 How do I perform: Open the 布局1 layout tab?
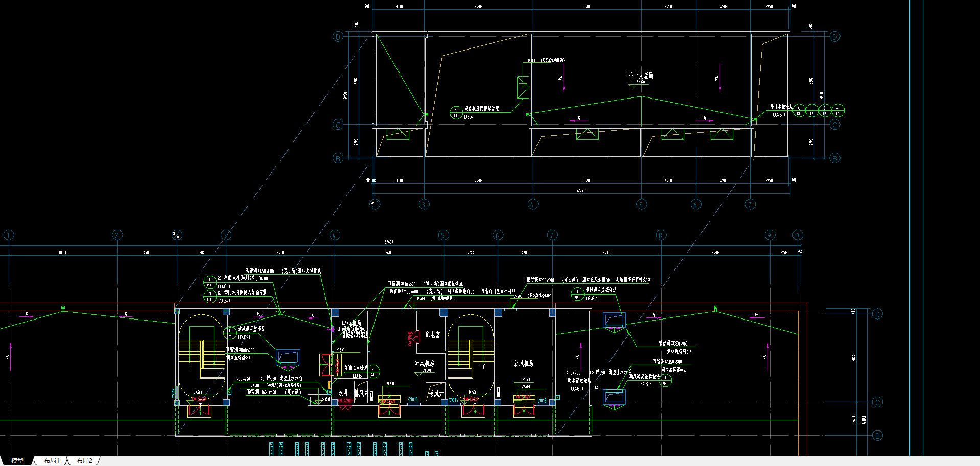[x=51, y=460]
